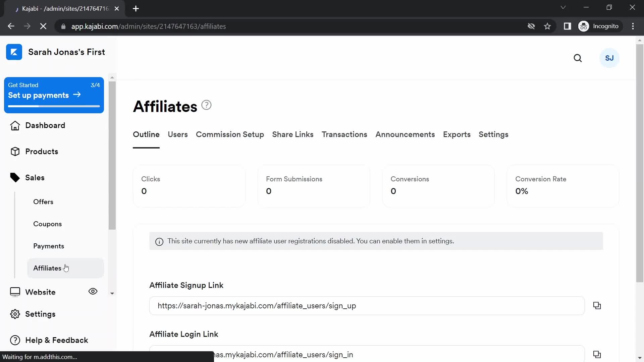The width and height of the screenshot is (644, 362).
Task: Click the sidebar Settings label
Action: point(40,314)
